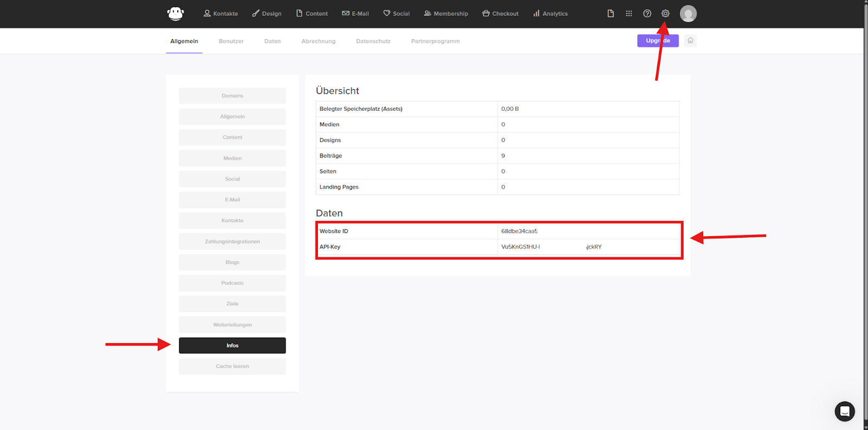
Task: Open the E-Mail menu in the top bar
Action: [x=355, y=14]
